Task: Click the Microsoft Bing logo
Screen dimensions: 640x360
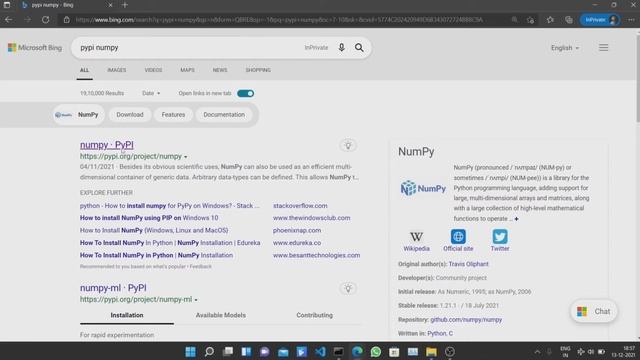Action: (35, 47)
